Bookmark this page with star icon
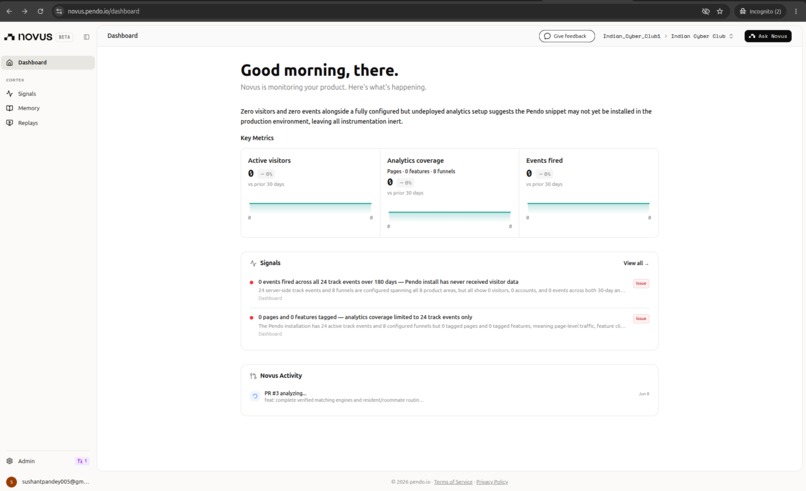Viewport: 806px width, 491px height. (x=720, y=11)
